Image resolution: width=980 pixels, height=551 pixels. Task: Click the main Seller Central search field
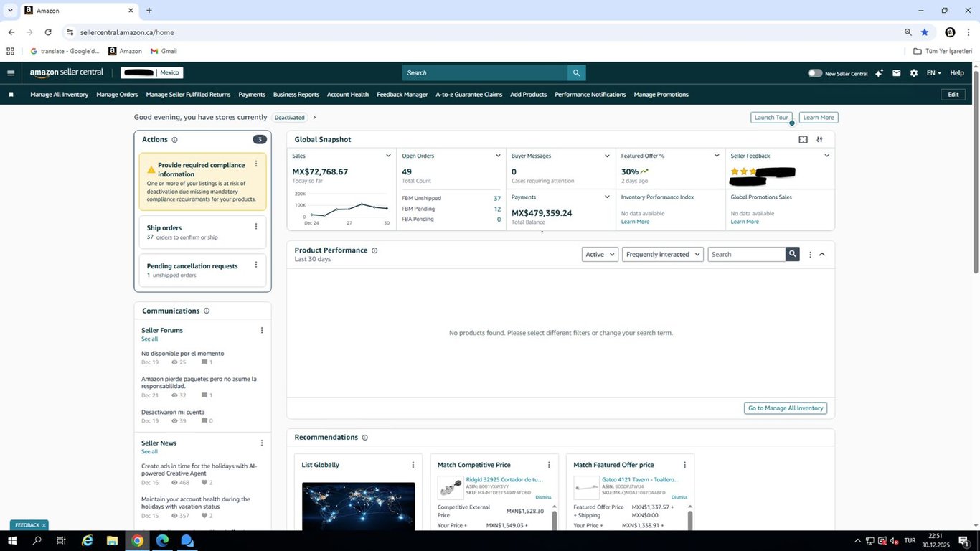(485, 73)
